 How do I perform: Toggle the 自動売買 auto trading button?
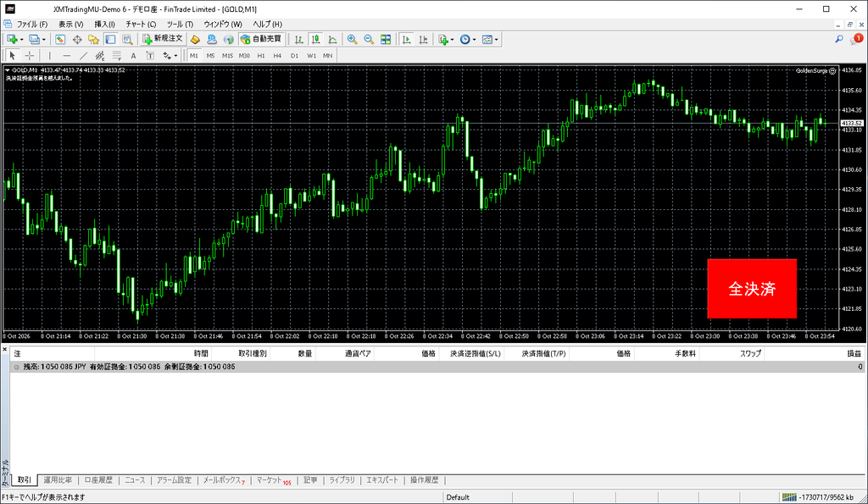[x=262, y=39]
